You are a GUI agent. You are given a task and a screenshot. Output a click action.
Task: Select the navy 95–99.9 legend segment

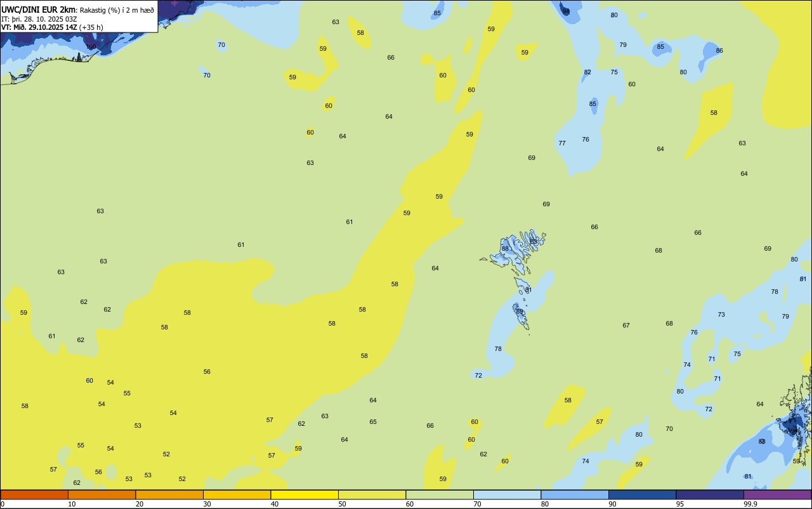710,494
